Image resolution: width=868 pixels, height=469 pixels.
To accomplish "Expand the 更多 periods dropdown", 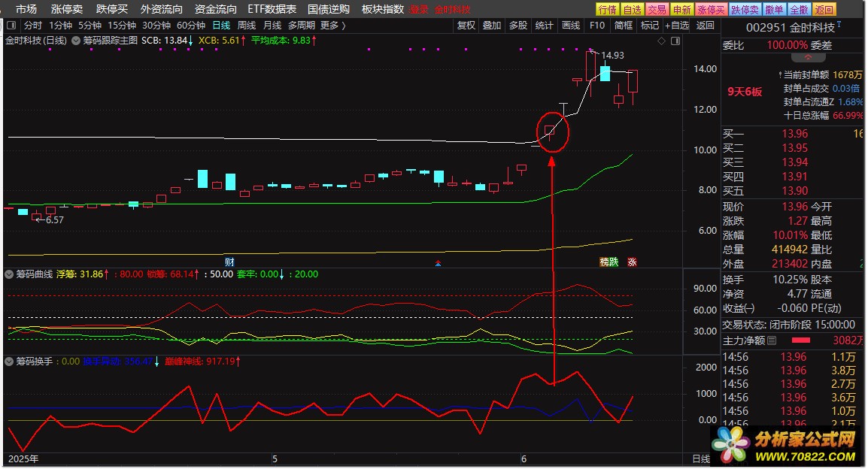I will click(332, 26).
